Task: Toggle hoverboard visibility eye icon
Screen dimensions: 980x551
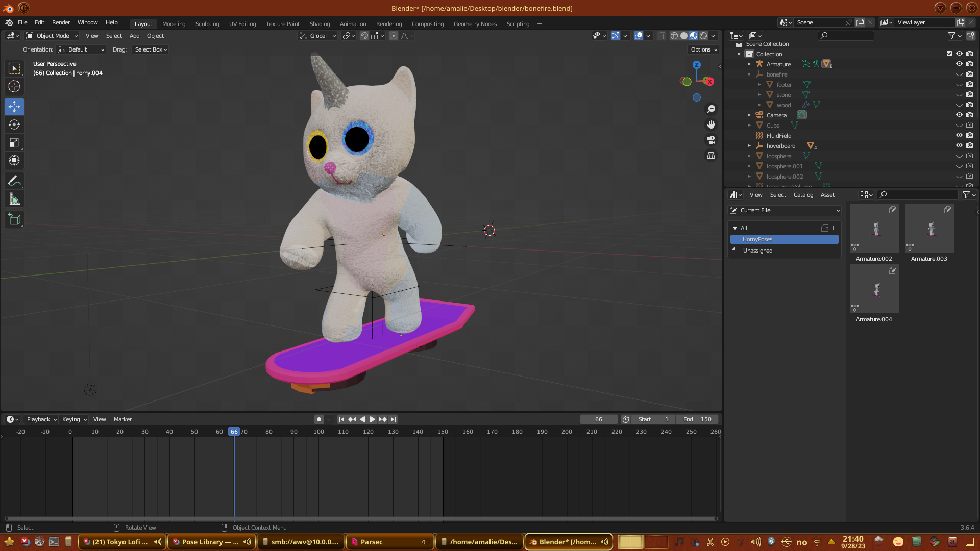Action: (x=959, y=146)
